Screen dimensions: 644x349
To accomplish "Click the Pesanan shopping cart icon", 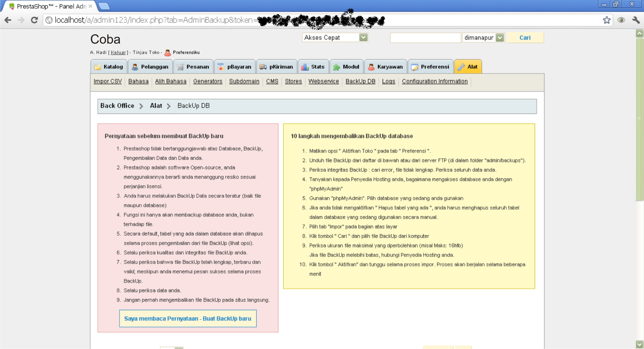I will point(180,67).
